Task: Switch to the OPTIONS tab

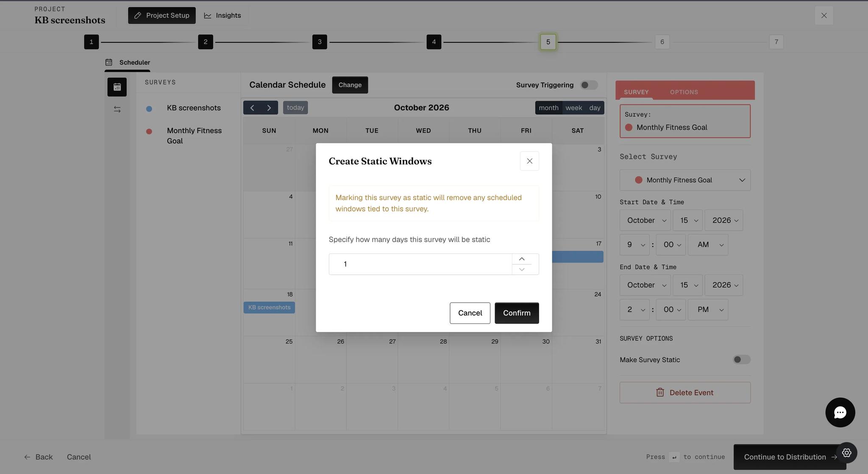Action: (x=684, y=92)
